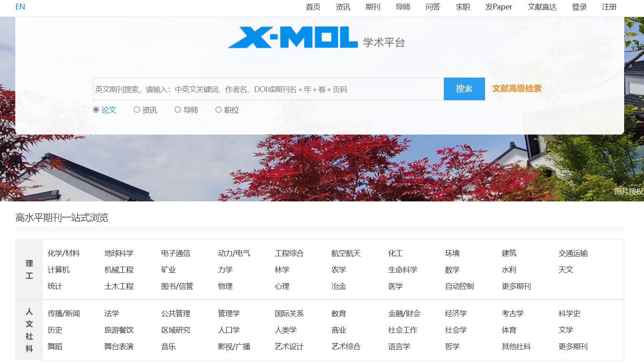Image resolution: width=644 pixels, height=364 pixels.
Task: Open the 经济学 journal category
Action: [x=456, y=314]
